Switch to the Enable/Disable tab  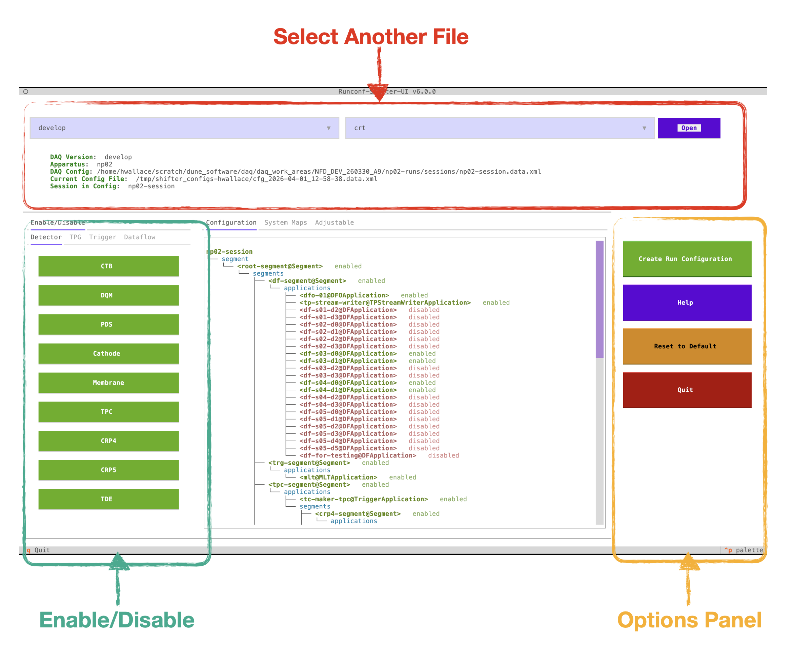(58, 223)
